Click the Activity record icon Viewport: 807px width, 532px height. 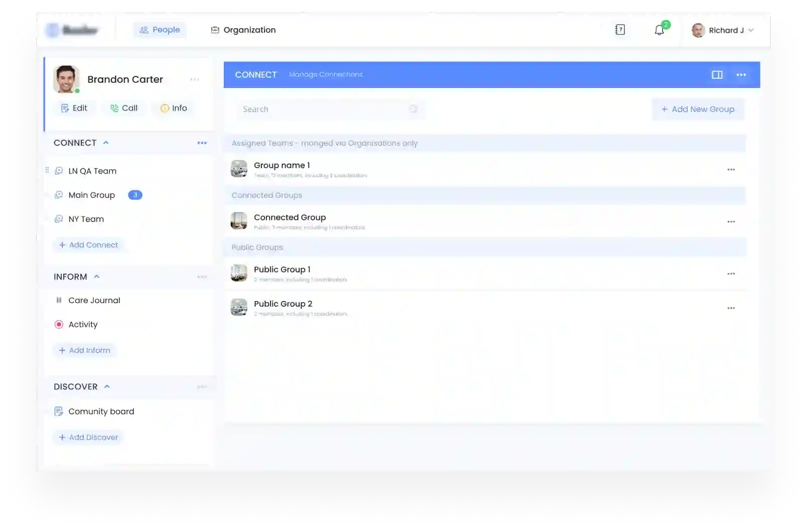(59, 324)
